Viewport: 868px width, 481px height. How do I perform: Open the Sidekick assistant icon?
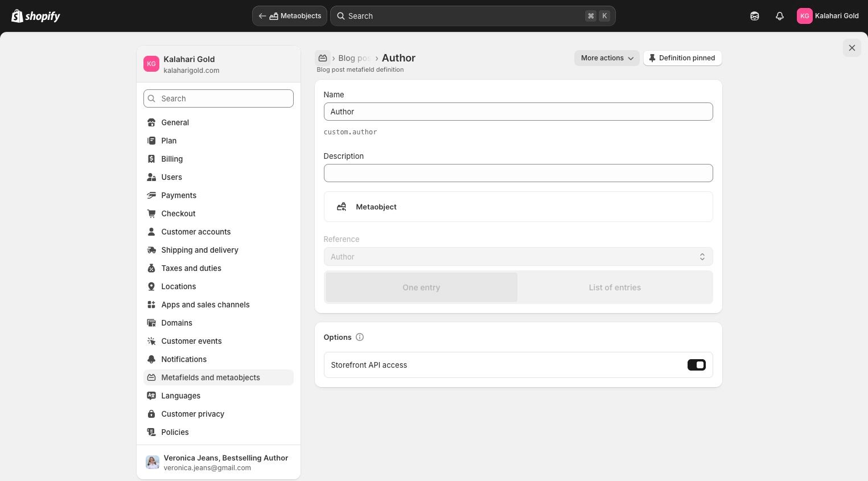pyautogui.click(x=755, y=16)
